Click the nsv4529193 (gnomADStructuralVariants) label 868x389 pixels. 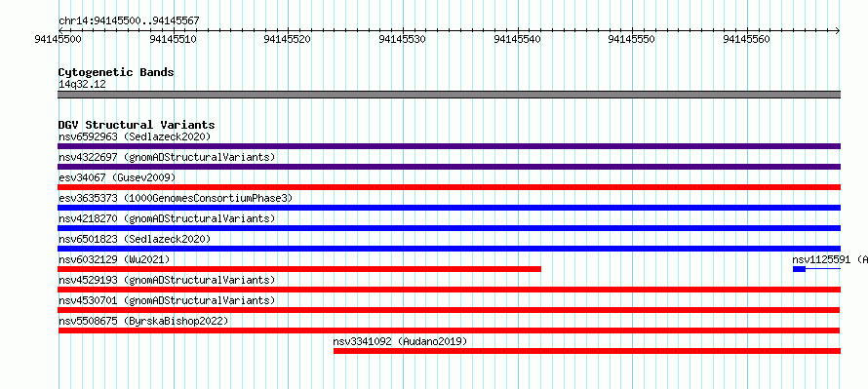pos(167,280)
